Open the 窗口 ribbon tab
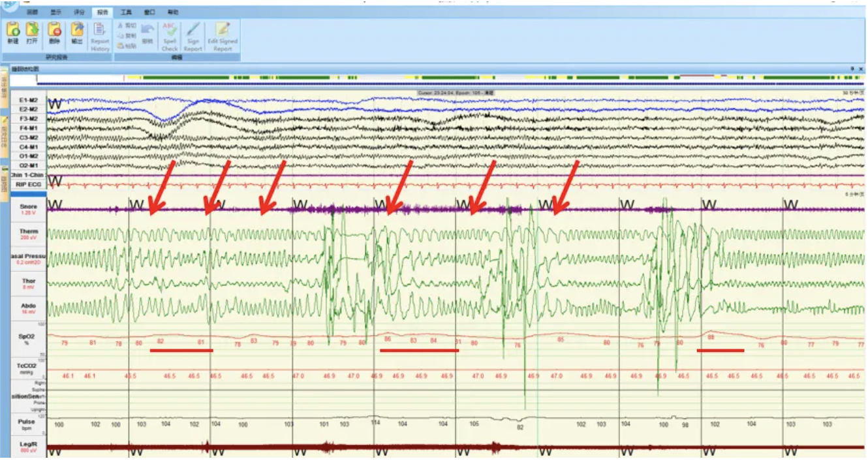 pyautogui.click(x=149, y=12)
